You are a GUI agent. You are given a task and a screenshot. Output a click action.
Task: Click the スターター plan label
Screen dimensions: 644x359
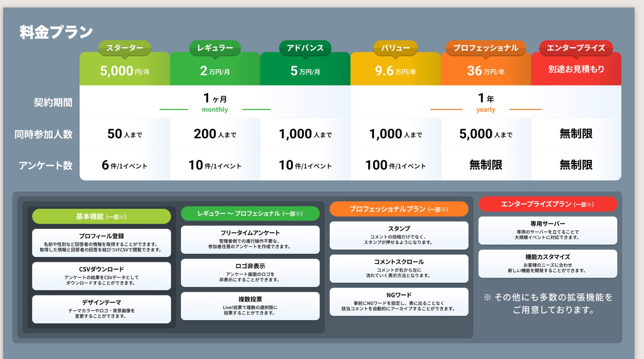click(x=125, y=48)
